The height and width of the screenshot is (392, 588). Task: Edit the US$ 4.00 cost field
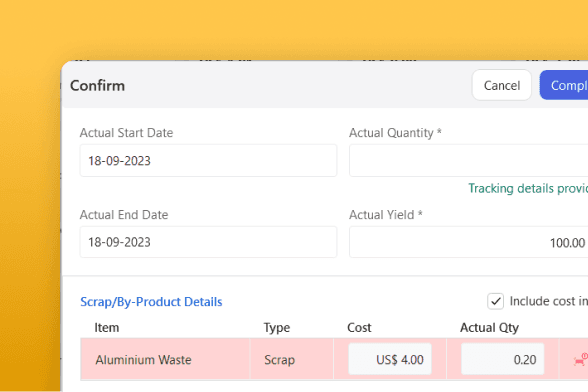pos(390,359)
